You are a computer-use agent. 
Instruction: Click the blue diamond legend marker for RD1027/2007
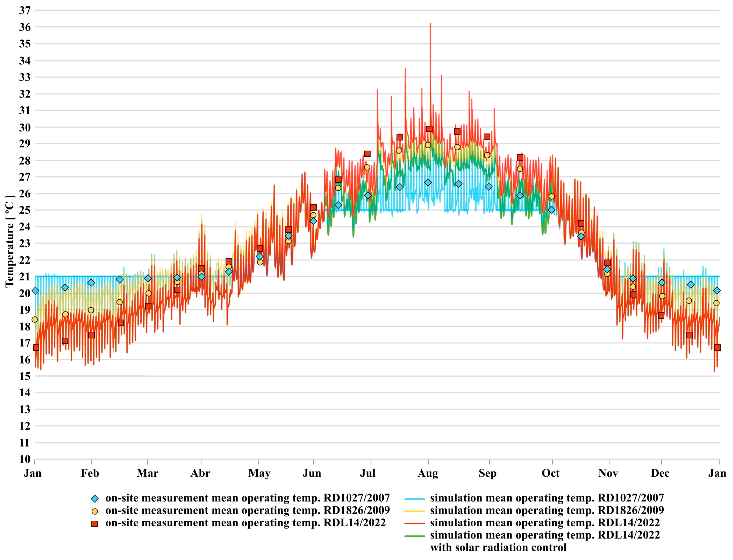[x=95, y=499]
